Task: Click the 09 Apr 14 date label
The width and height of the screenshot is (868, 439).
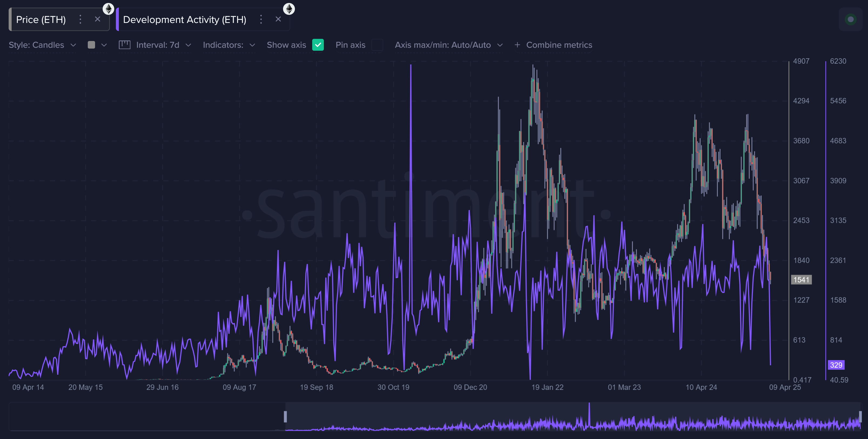Action: pos(28,387)
